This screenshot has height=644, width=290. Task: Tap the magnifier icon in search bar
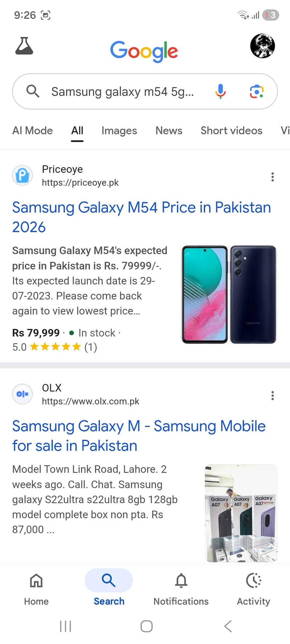pos(33,91)
